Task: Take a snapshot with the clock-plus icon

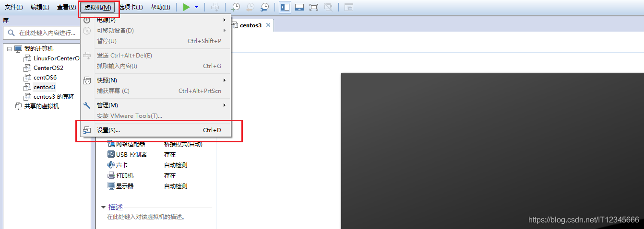Action: pyautogui.click(x=236, y=7)
